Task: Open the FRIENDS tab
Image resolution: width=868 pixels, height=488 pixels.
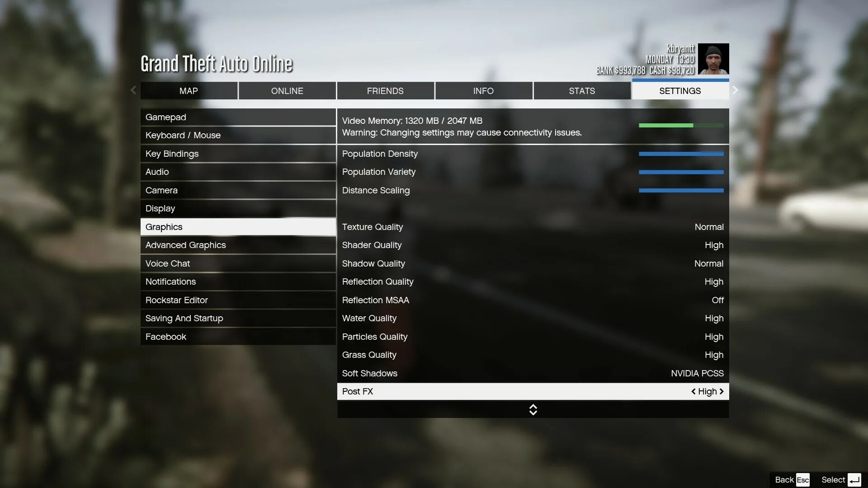Action: [x=385, y=90]
